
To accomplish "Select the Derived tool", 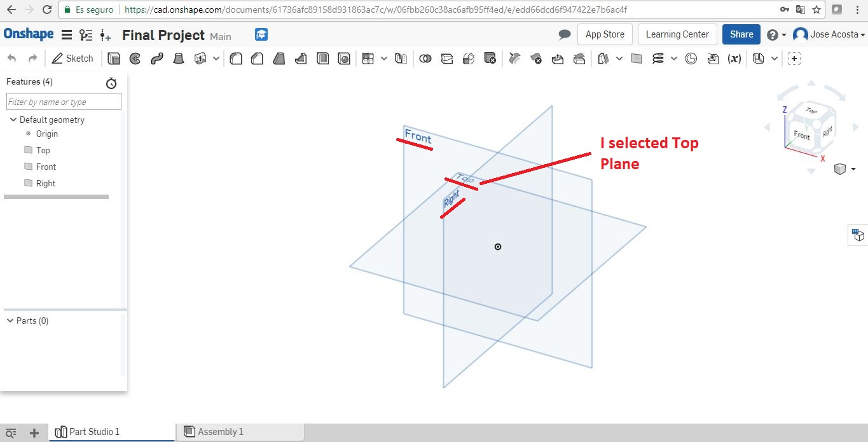I will click(x=713, y=59).
